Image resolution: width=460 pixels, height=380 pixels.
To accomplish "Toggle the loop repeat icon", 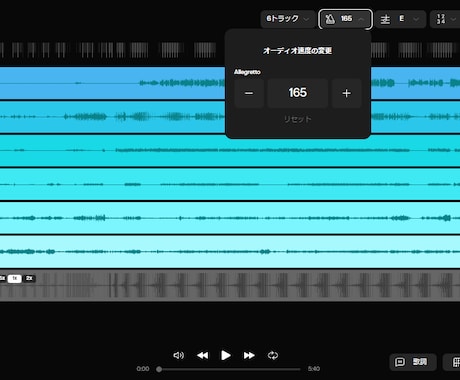I will 273,355.
